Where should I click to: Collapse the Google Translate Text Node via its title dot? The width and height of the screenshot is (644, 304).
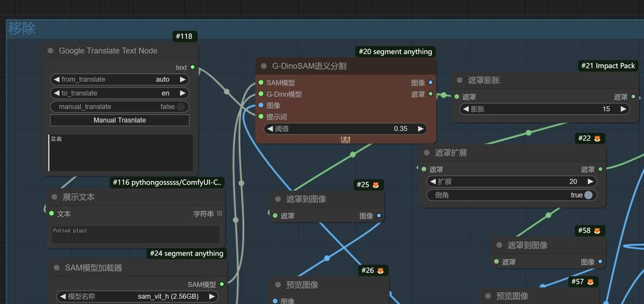tap(51, 51)
